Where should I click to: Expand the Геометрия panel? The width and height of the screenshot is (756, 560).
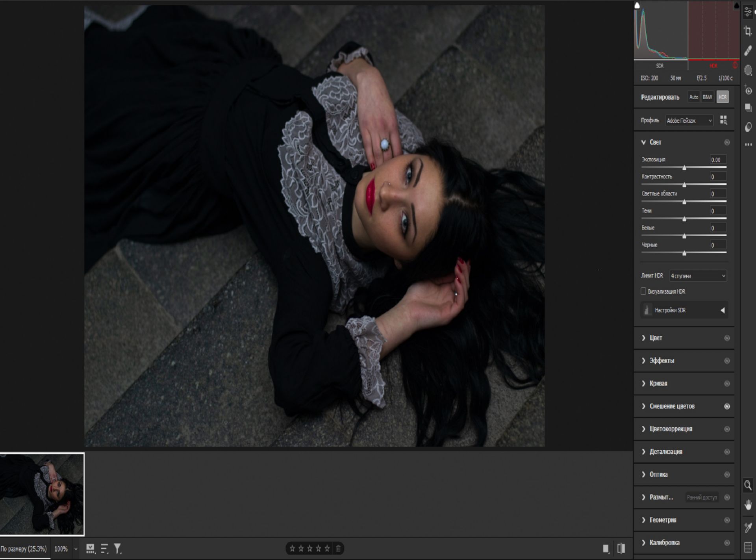(x=643, y=520)
